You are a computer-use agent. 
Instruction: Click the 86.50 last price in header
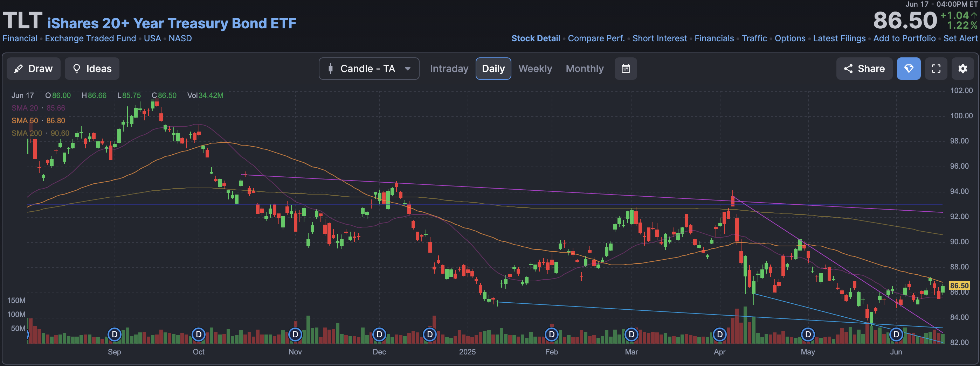(x=905, y=20)
